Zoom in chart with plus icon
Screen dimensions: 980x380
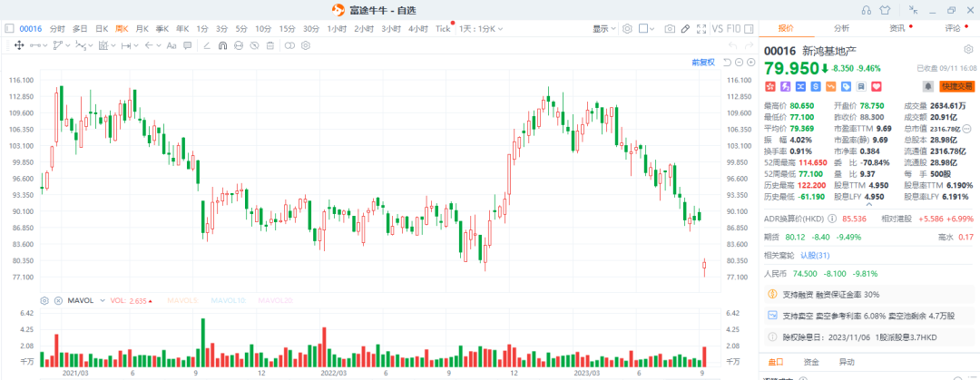(x=750, y=62)
